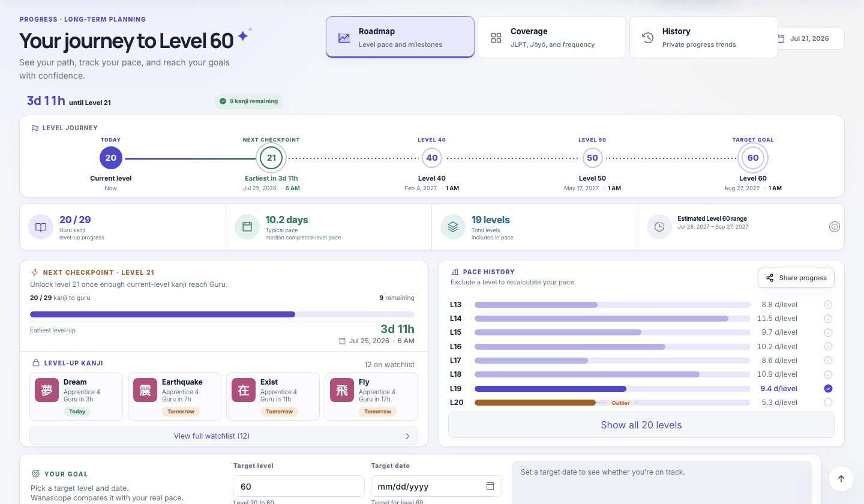Click the calendar icon next to Jul 21, 2026
The image size is (864, 504).
(x=781, y=38)
